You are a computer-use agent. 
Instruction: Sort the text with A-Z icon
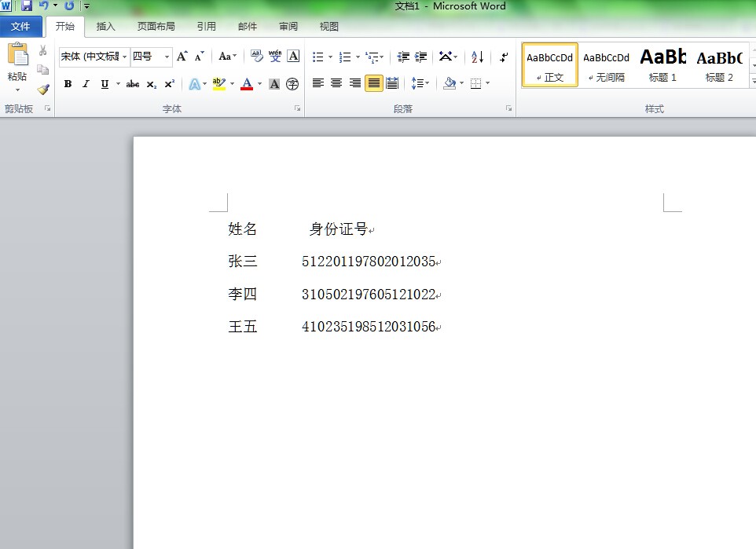pos(477,57)
